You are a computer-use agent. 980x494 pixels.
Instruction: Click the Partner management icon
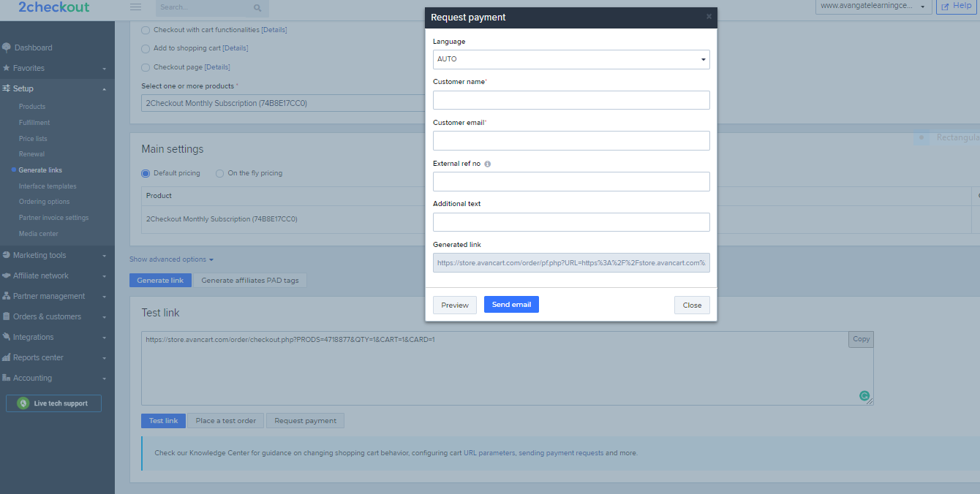(7, 296)
